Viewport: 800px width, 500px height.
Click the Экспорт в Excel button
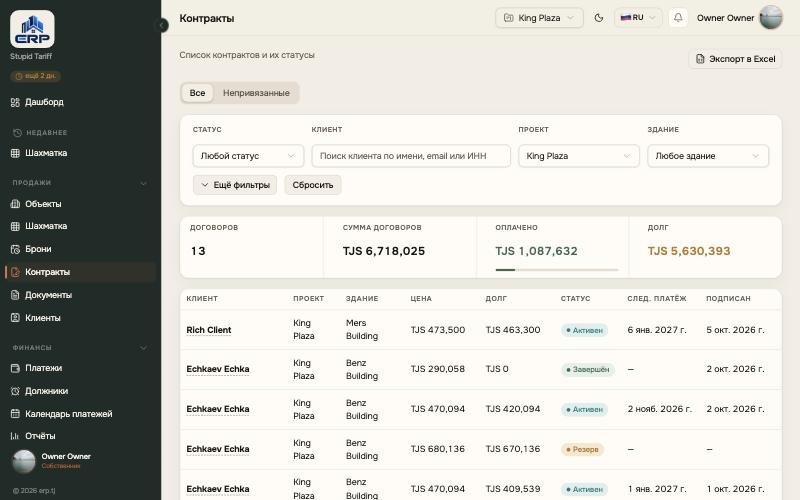[735, 59]
